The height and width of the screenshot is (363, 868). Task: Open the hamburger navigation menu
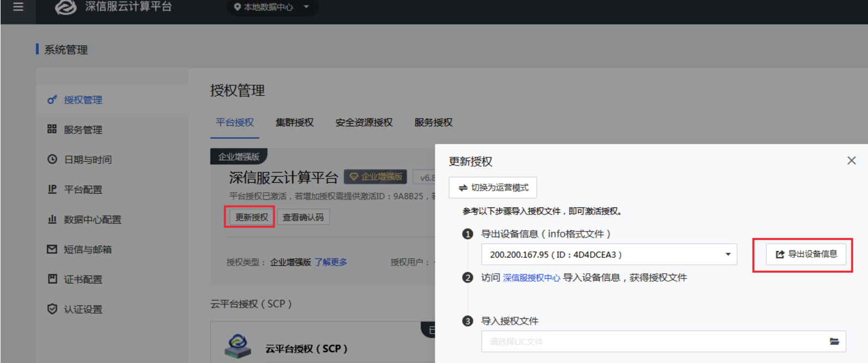click(18, 7)
